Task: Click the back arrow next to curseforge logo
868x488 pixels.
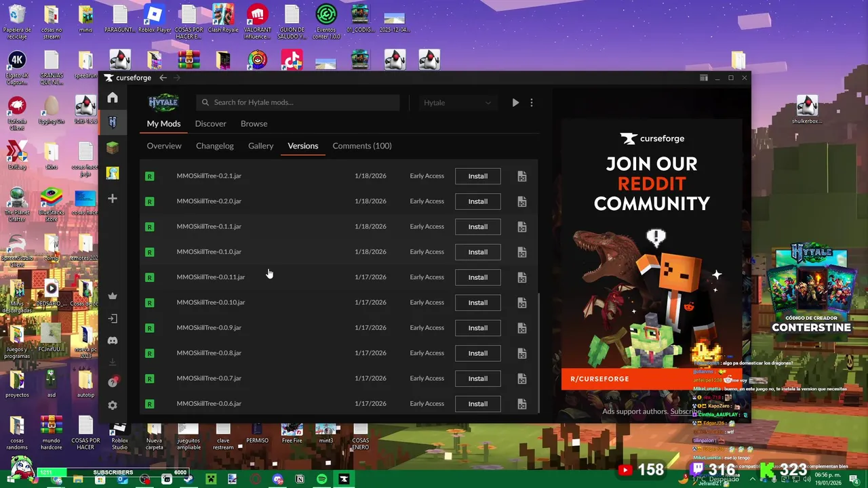Action: (x=163, y=78)
